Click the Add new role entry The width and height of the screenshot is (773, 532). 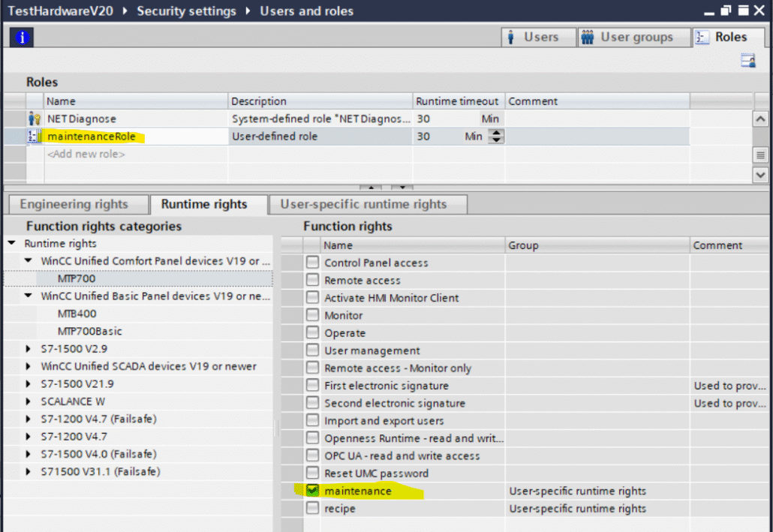[86, 154]
